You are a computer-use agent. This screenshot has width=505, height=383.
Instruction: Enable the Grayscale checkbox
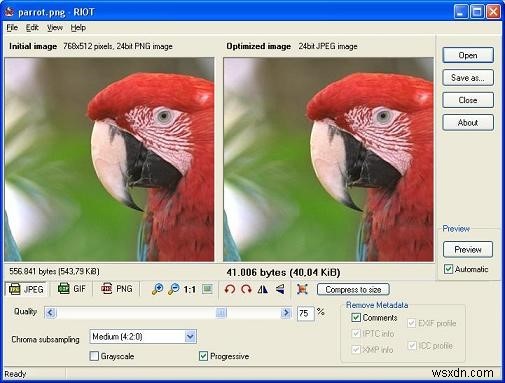[x=94, y=356]
